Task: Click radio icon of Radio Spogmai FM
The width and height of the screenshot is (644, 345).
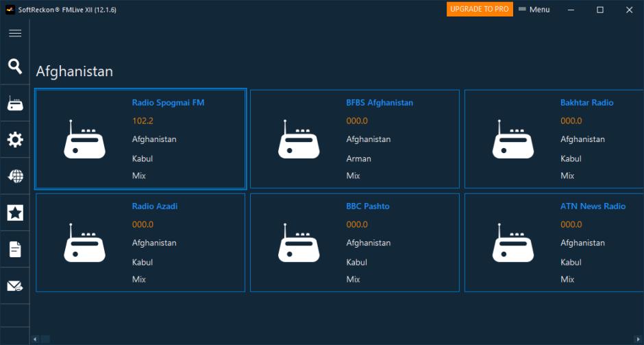Action: (84, 139)
